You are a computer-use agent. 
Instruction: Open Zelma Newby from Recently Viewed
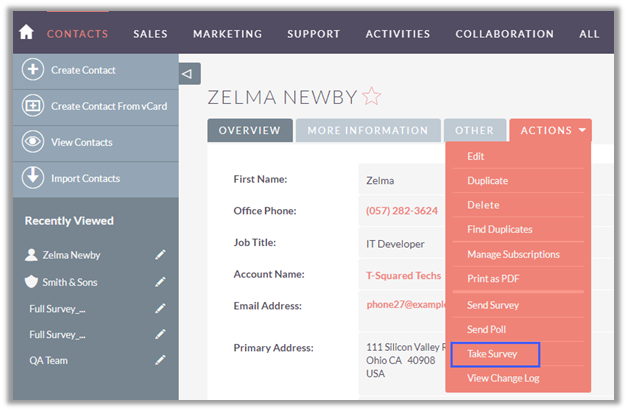click(70, 255)
